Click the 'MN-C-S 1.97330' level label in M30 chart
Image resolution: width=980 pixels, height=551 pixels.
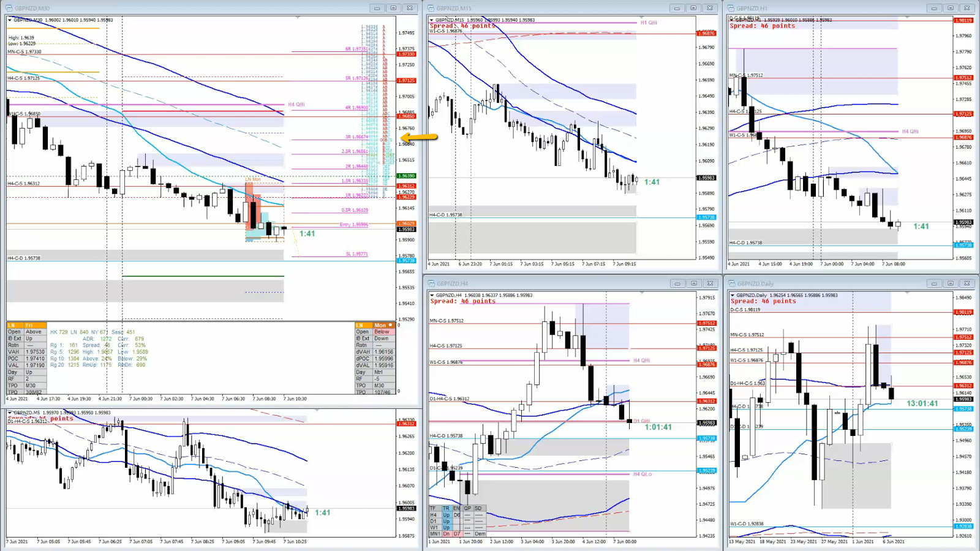24,52
